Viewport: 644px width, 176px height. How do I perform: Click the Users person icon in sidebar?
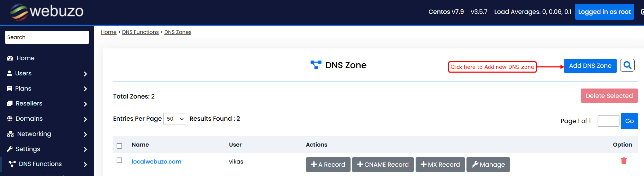10,73
